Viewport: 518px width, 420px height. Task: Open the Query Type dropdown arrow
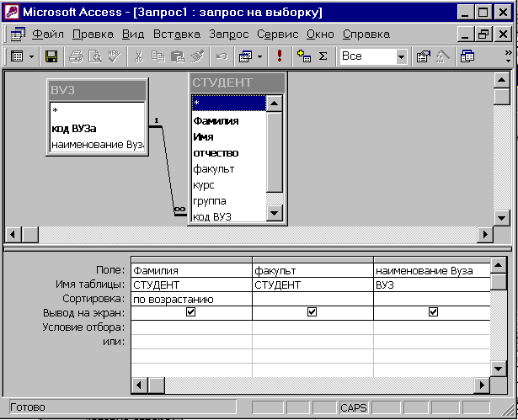tap(260, 56)
